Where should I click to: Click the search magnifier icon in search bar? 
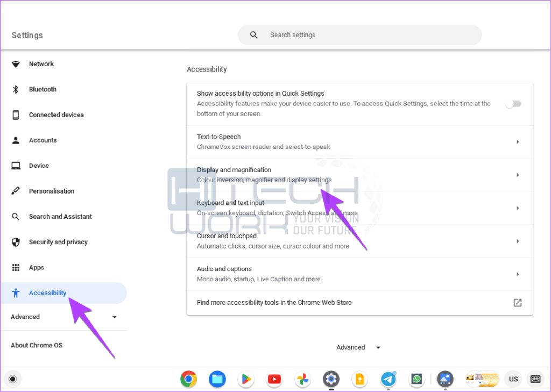coord(254,35)
